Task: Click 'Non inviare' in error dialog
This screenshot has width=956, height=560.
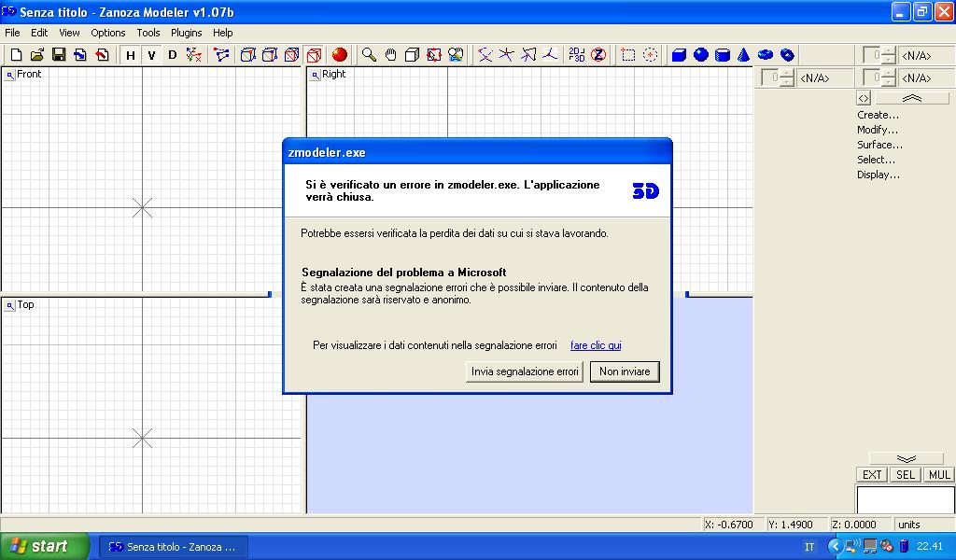Action: click(x=625, y=371)
